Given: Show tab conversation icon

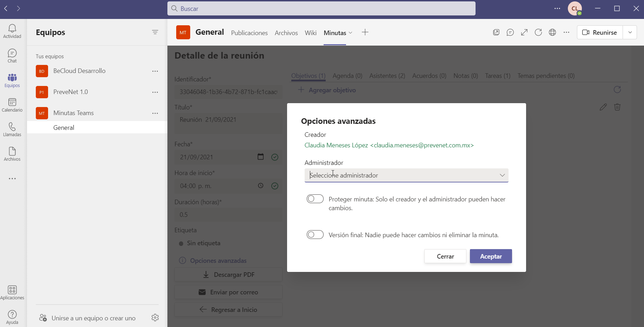Looking at the screenshot, I should [510, 32].
